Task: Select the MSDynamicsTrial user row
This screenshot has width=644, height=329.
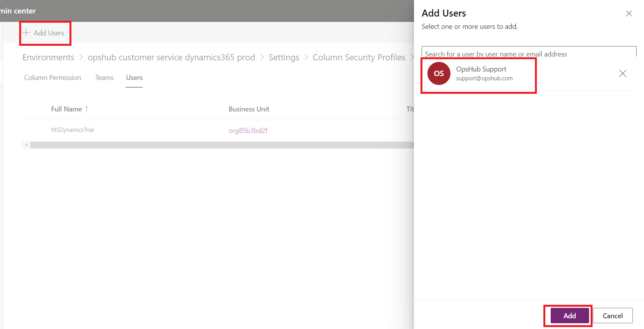Action: pos(73,130)
